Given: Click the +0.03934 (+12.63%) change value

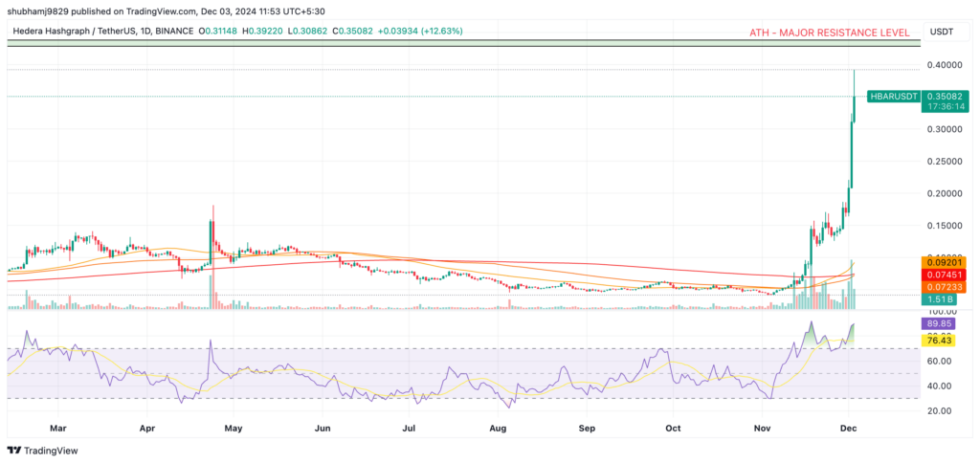Looking at the screenshot, I should [420, 31].
